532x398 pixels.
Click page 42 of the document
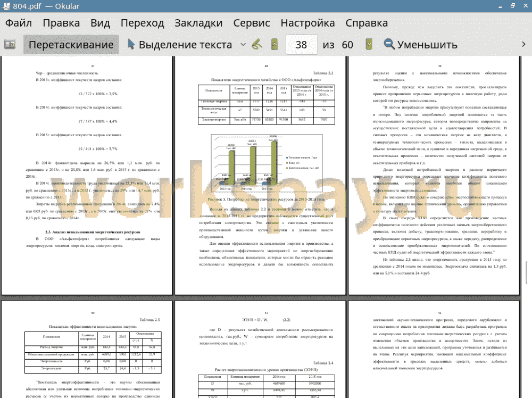click(x=434, y=350)
